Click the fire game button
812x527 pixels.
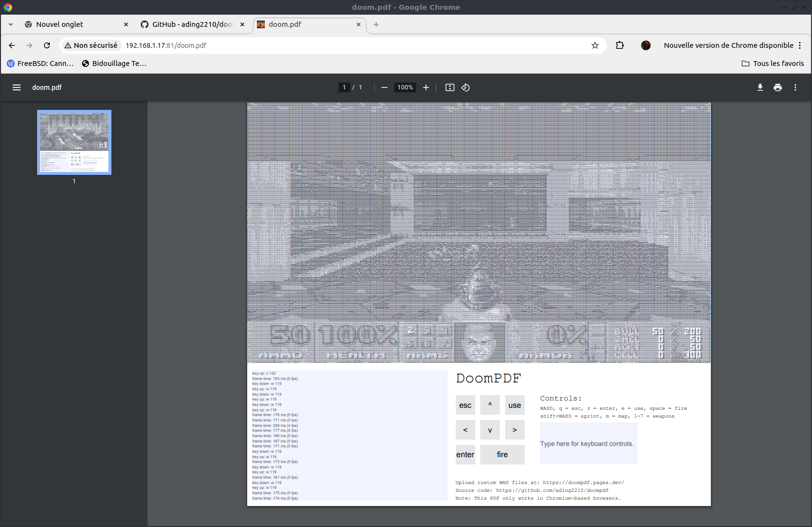click(x=502, y=455)
